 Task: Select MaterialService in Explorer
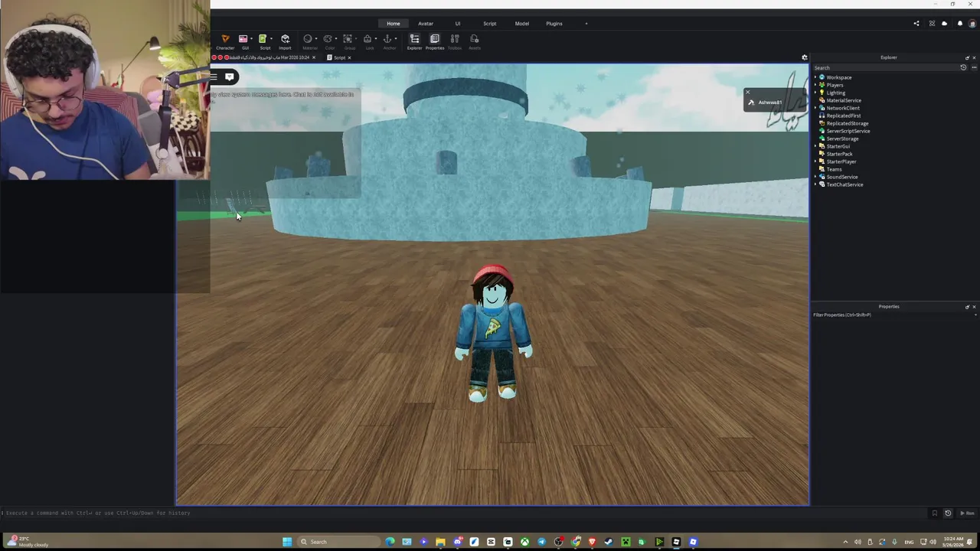click(843, 100)
